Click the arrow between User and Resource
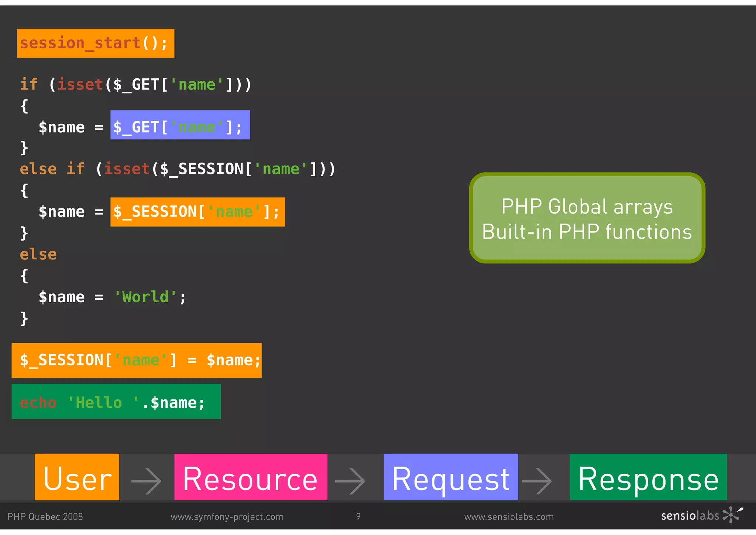The height and width of the screenshot is (535, 756). 147,481
